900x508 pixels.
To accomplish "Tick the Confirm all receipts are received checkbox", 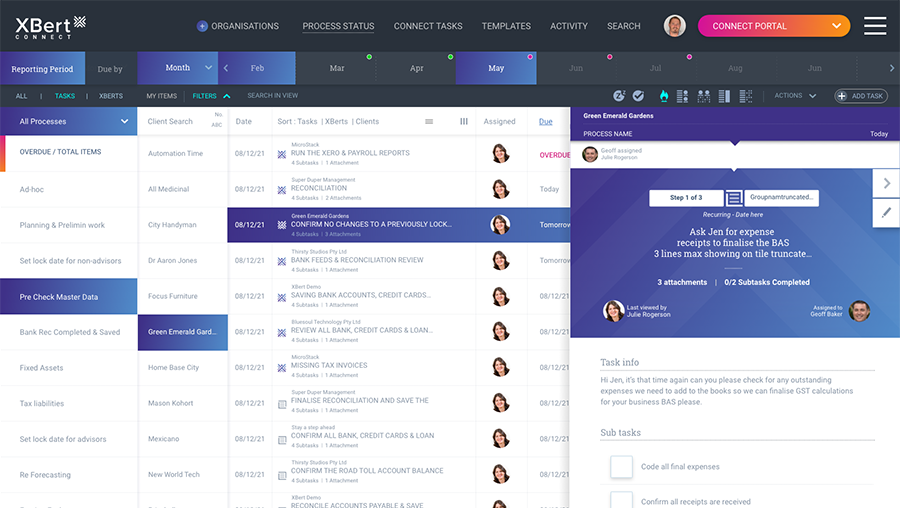I will pyautogui.click(x=621, y=499).
